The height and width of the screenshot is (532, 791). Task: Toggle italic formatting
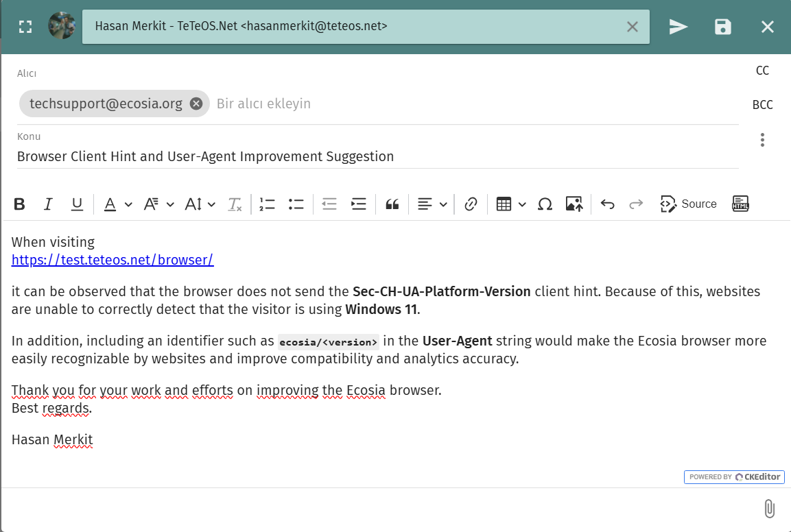[x=48, y=204]
